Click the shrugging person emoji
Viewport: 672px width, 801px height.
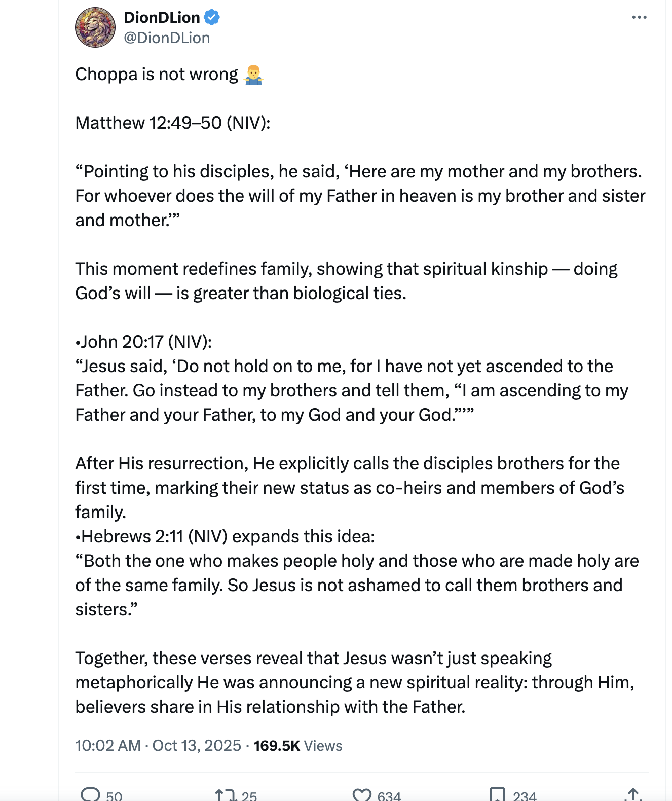click(x=253, y=75)
